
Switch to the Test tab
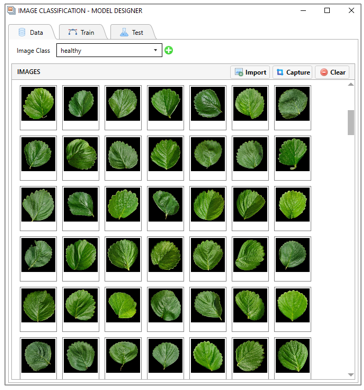132,32
